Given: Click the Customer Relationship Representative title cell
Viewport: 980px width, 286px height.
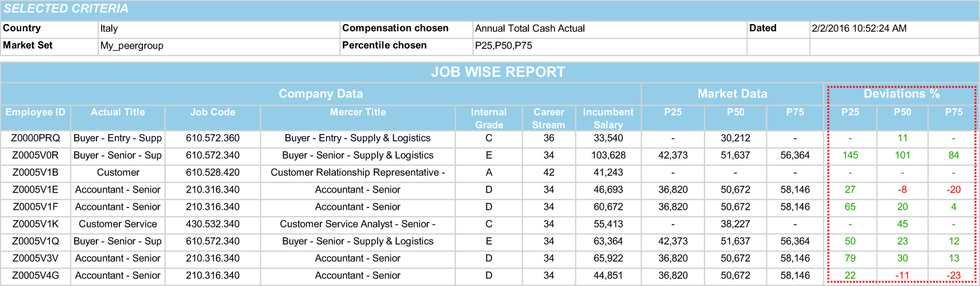Looking at the screenshot, I should point(358,173).
